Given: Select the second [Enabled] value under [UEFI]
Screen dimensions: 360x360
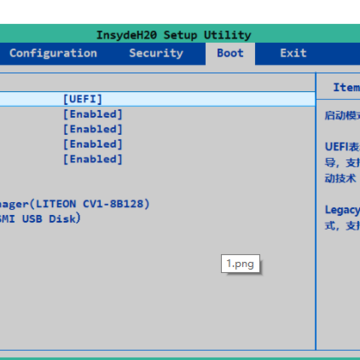Looking at the screenshot, I should [x=93, y=129].
